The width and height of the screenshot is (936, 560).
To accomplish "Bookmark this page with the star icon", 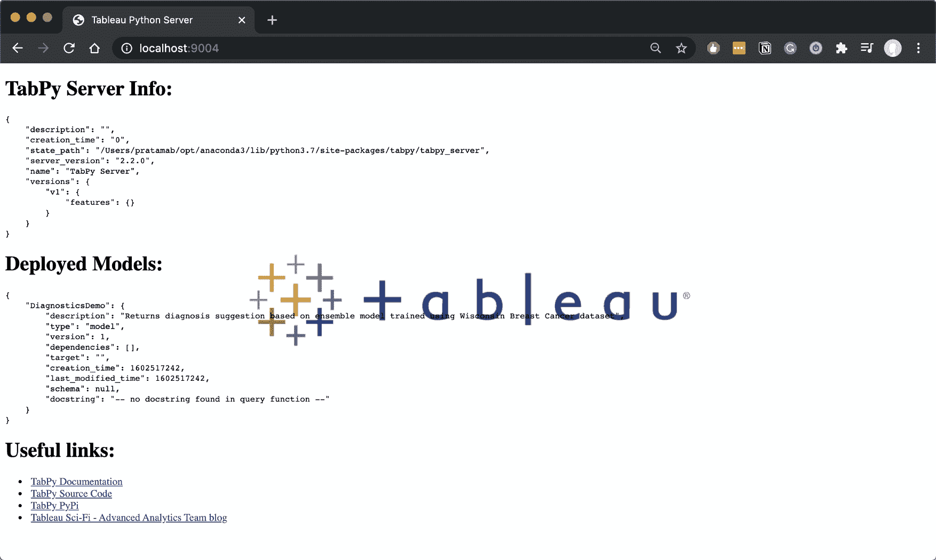I will (x=681, y=48).
